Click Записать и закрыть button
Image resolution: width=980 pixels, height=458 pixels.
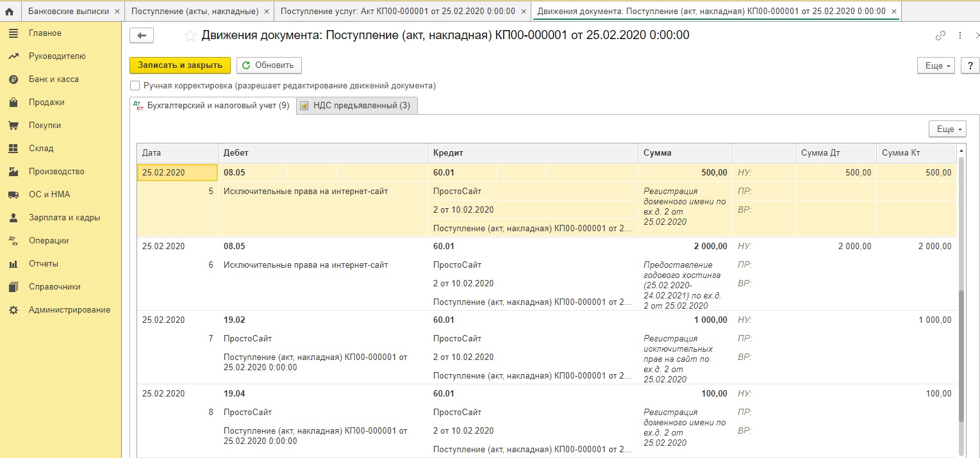(179, 65)
